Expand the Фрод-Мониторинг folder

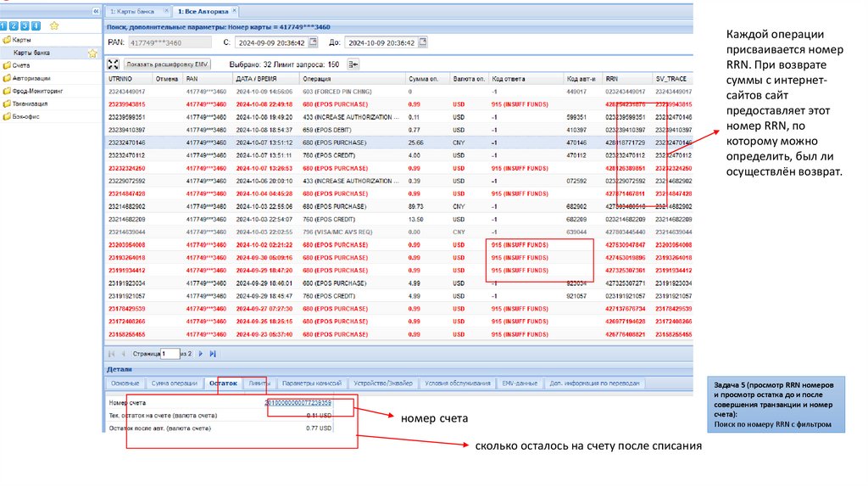37,90
